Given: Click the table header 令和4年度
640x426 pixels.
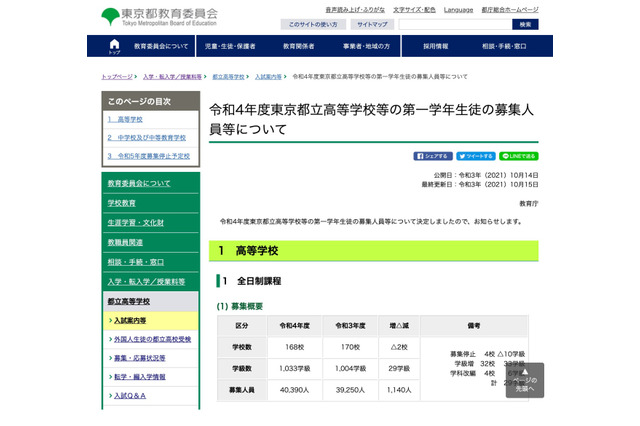Looking at the screenshot, I should (x=295, y=326).
